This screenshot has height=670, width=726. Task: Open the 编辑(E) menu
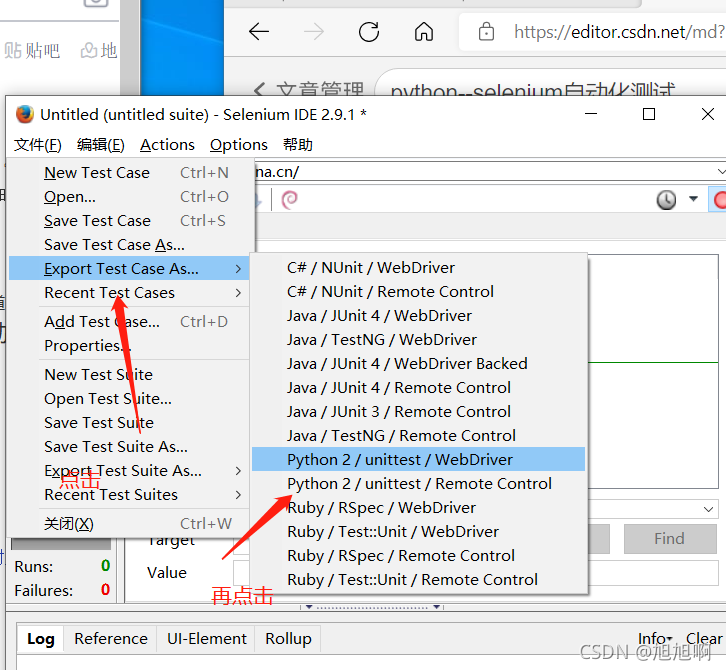[100, 145]
